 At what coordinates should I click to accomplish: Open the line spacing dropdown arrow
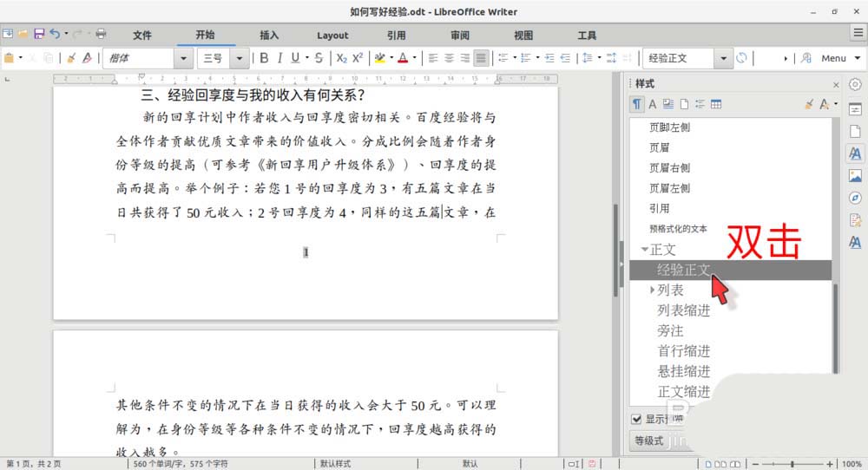pyautogui.click(x=599, y=57)
